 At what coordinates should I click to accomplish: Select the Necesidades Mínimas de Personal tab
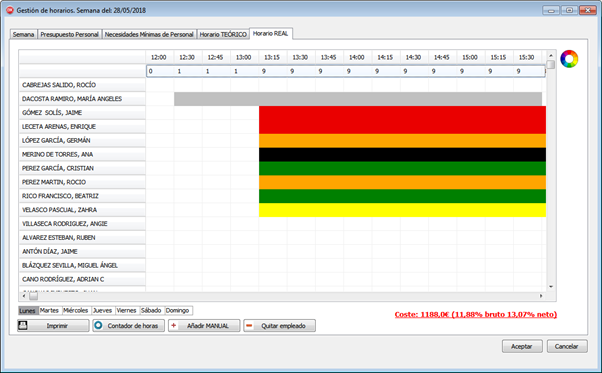149,35
